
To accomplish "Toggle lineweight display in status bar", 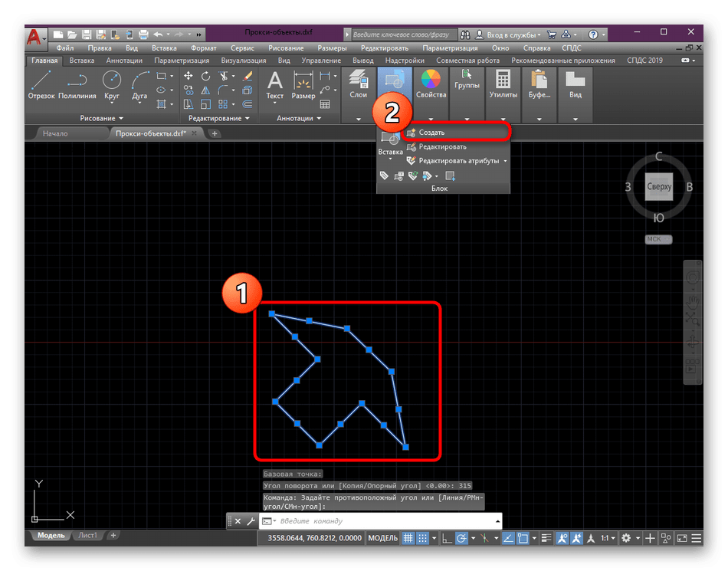I will pyautogui.click(x=546, y=538).
